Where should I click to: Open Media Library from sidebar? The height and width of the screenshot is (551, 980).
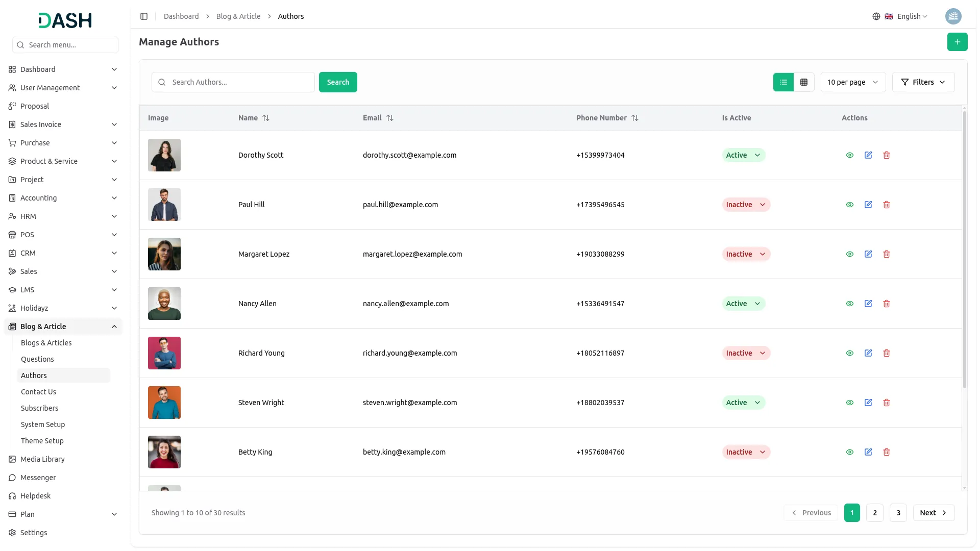click(x=42, y=459)
